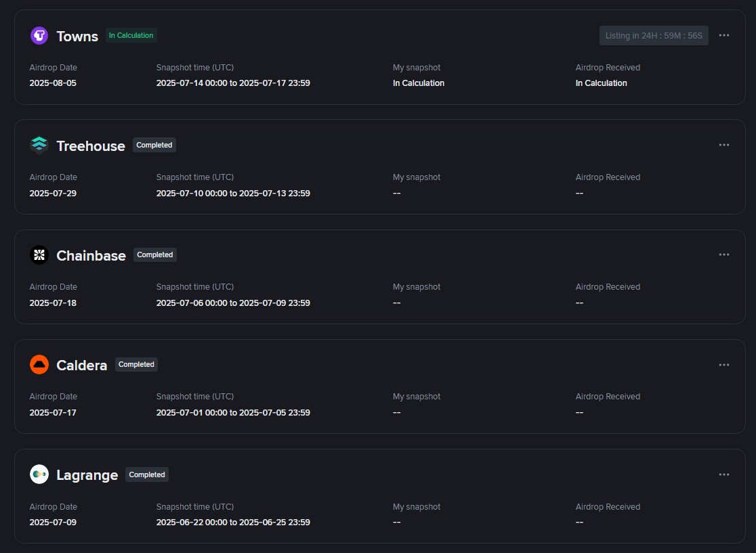This screenshot has width=756, height=553.
Task: Select the Chainbase project title
Action: [x=91, y=255]
